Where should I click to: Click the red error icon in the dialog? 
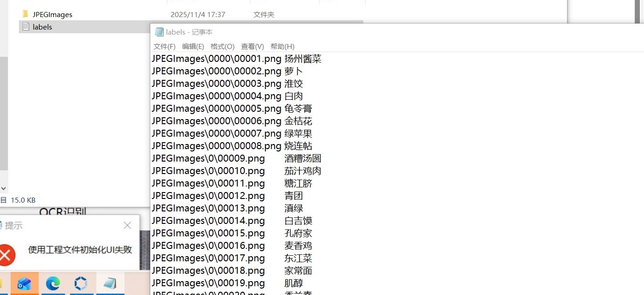[x=6, y=255]
